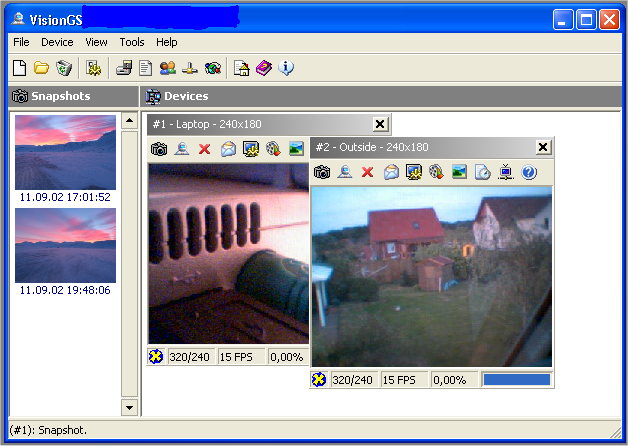Take snapshot with camera icon in #2 Outside
The image size is (628, 446).
click(x=322, y=172)
